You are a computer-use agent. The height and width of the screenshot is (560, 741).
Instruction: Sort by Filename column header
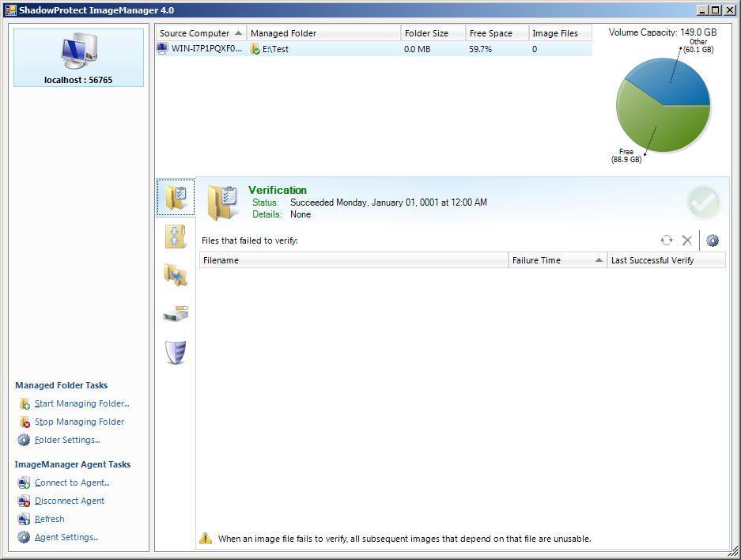tap(353, 260)
